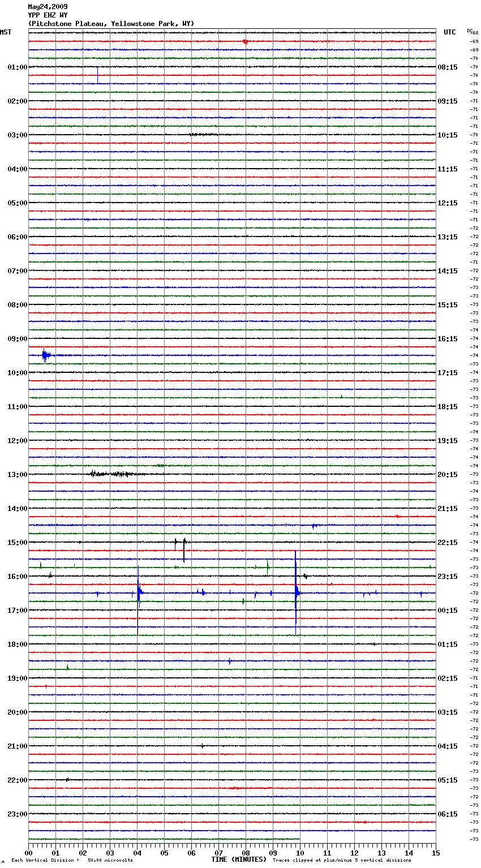Screen dimensions: 481x868
Task: Click the traces clipped footnote text
Action: pos(342,860)
